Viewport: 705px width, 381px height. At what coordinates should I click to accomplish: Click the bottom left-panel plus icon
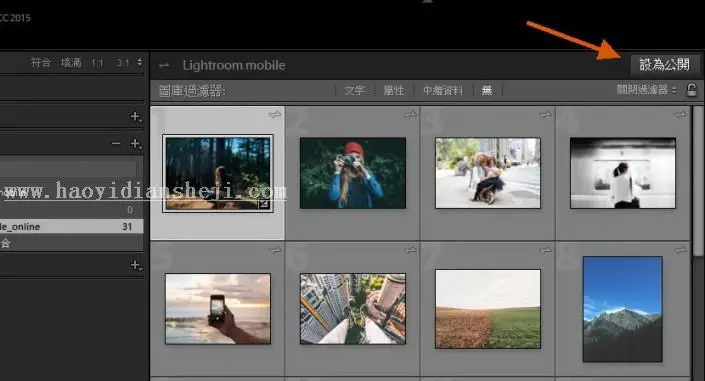(136, 265)
